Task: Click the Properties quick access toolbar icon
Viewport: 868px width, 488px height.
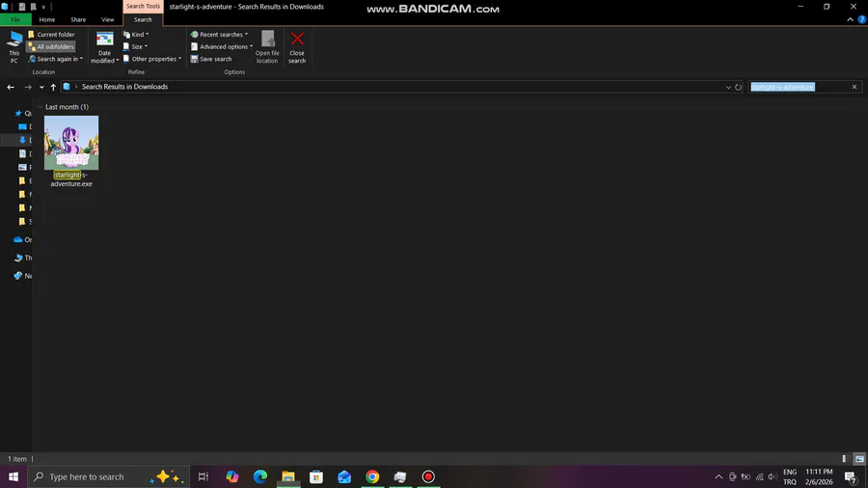Action: [x=21, y=7]
